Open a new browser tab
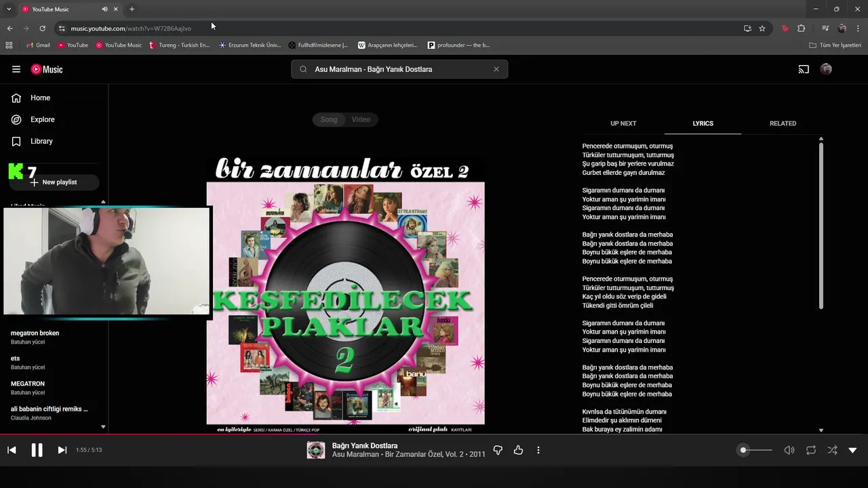 [x=132, y=9]
